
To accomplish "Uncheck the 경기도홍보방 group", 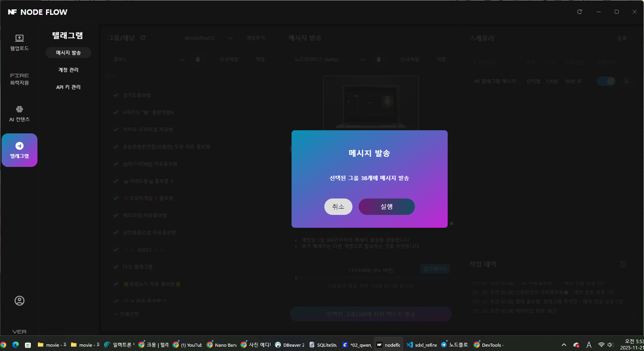I will point(116,95).
